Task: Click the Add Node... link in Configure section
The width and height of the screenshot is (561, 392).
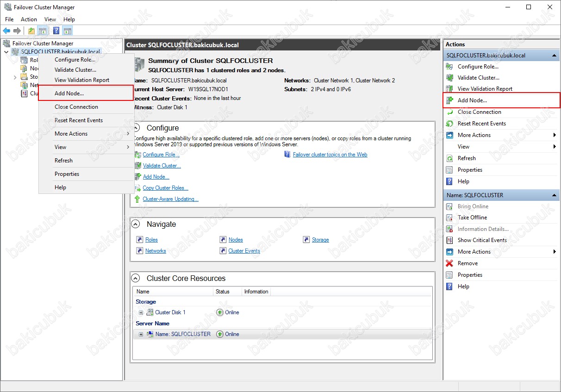Action: (156, 177)
